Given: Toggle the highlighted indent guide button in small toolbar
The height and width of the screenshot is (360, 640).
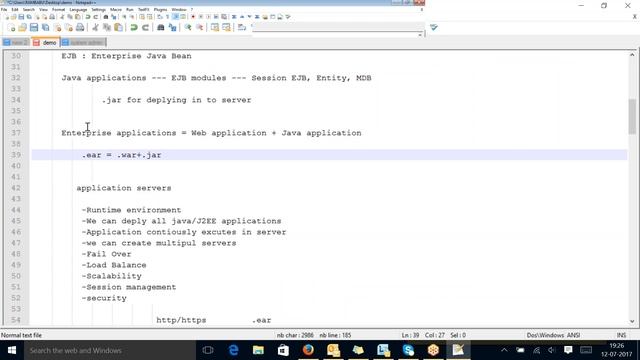Looking at the screenshot, I should (x=176, y=17).
